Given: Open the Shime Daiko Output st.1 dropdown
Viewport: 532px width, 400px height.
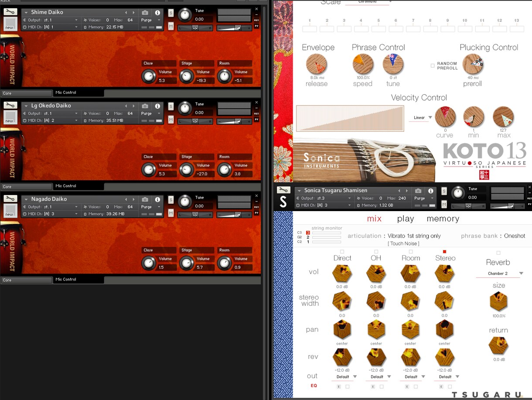Looking at the screenshot, I should coord(50,20).
